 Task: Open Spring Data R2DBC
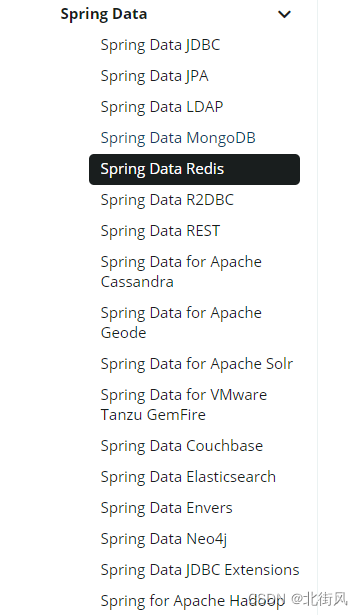167,200
